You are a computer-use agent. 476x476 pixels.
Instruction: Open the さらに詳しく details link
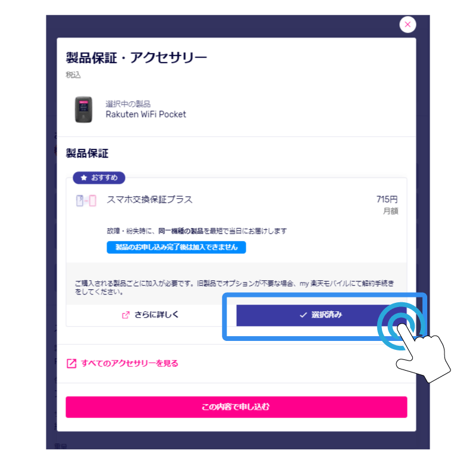[x=151, y=315]
